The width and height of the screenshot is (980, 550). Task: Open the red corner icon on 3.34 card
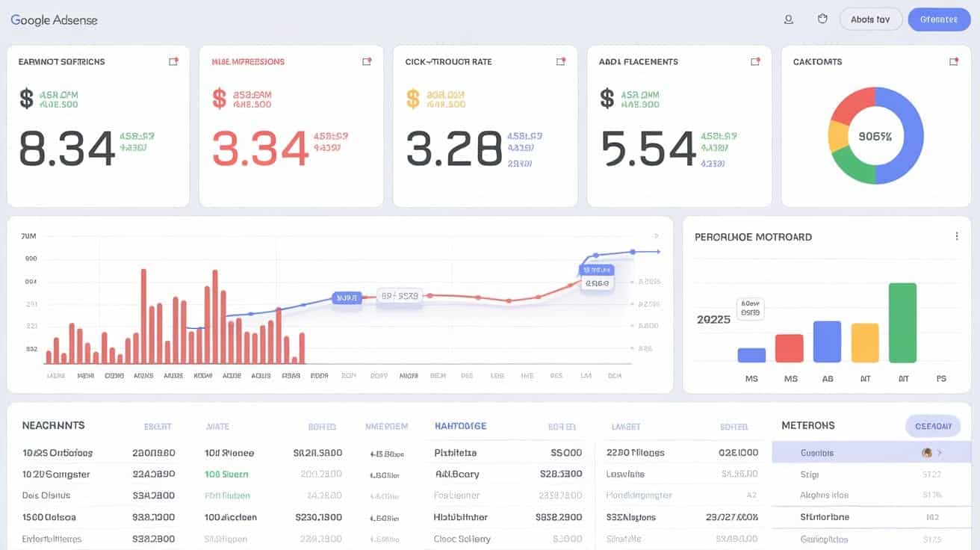coord(367,61)
